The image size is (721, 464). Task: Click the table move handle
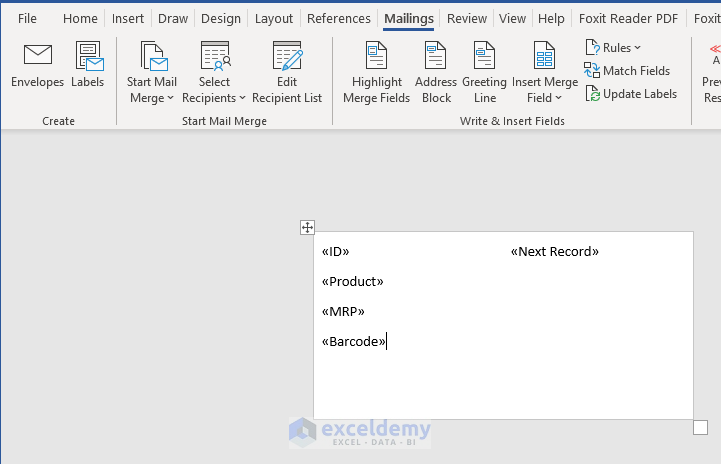click(308, 228)
